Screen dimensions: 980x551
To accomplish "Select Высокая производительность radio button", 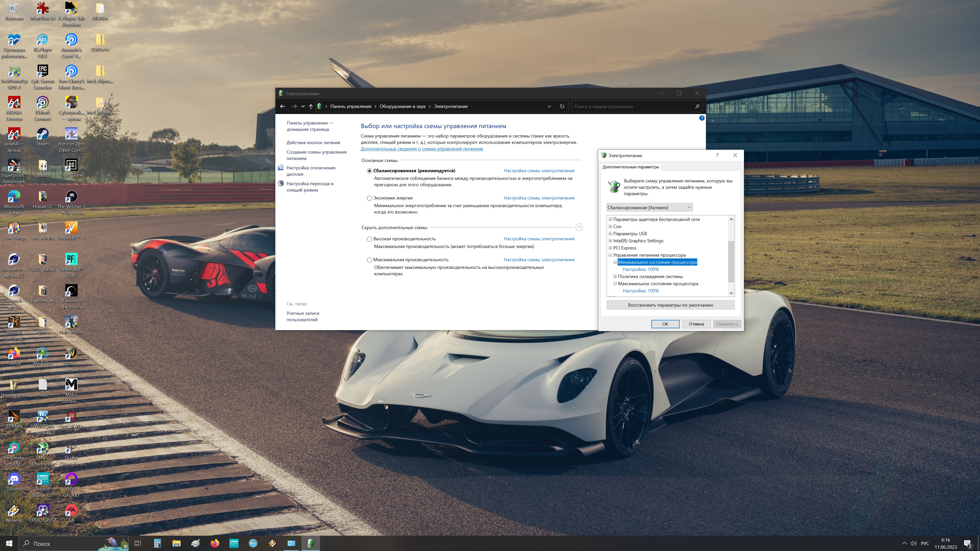I will 369,239.
